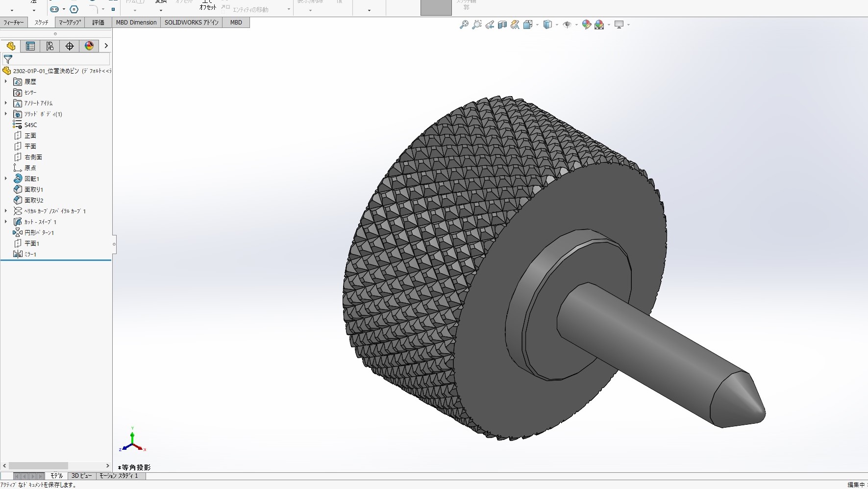This screenshot has width=868, height=489.
Task: Open the SOLIDWORKS アドイン tab
Action: (x=191, y=23)
